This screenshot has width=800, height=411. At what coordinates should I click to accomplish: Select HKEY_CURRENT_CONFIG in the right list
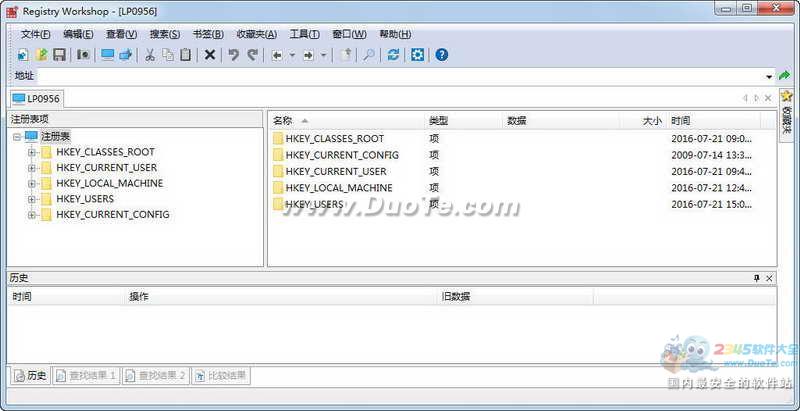(342, 155)
